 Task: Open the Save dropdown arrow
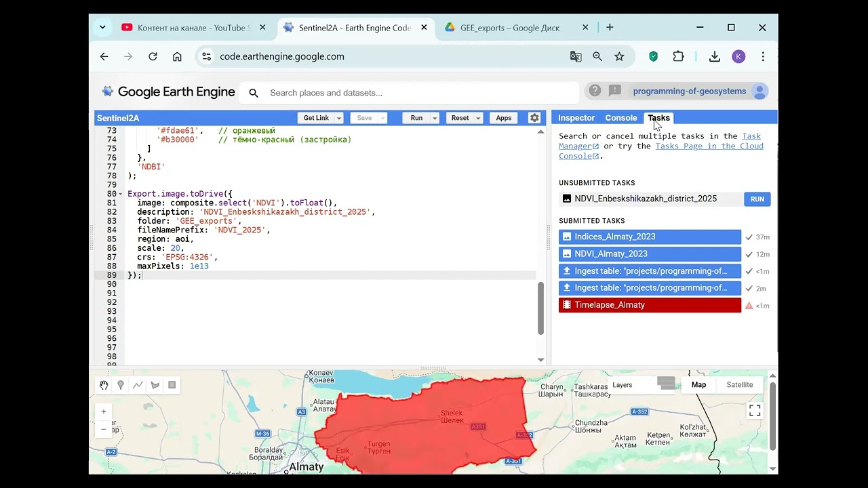coord(382,118)
